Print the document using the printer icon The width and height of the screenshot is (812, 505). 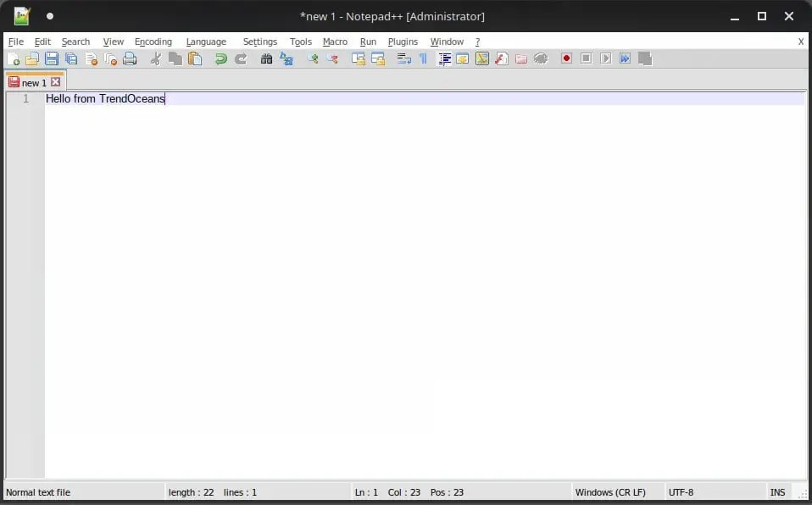[130, 58]
